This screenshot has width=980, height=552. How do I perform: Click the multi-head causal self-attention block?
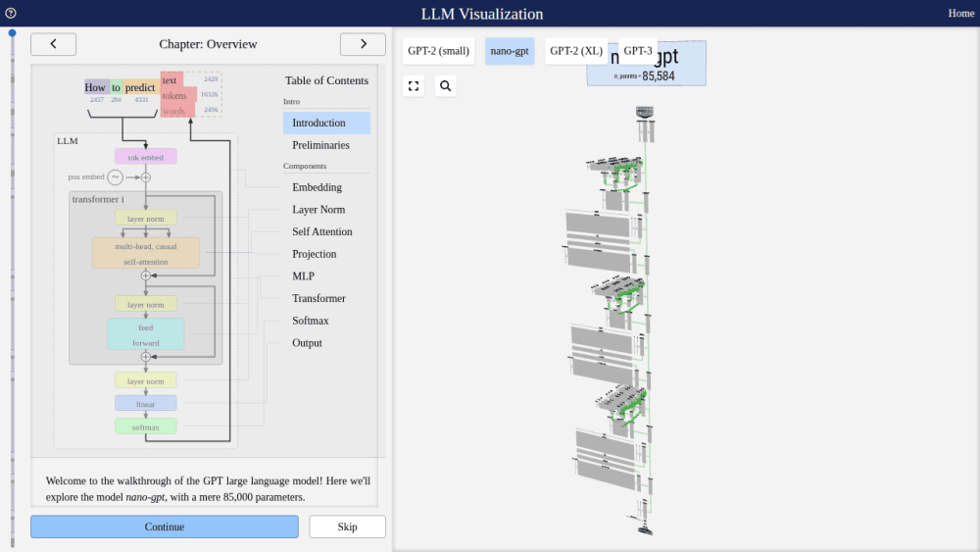coord(146,253)
